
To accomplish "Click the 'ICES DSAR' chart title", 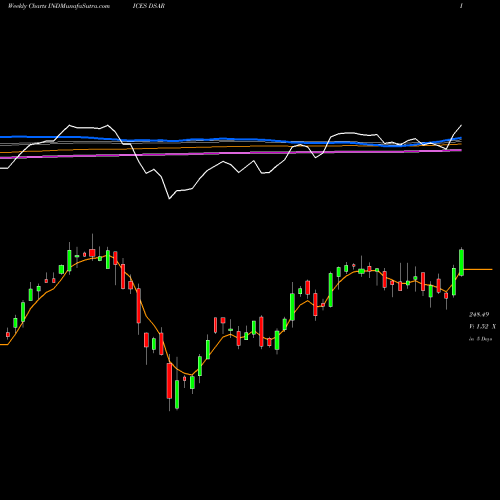I will click(149, 6).
